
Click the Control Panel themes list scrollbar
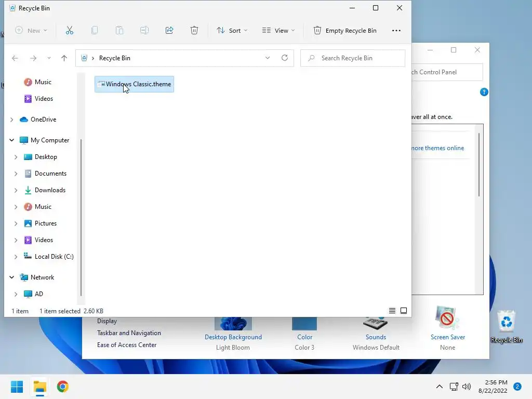coord(479,165)
